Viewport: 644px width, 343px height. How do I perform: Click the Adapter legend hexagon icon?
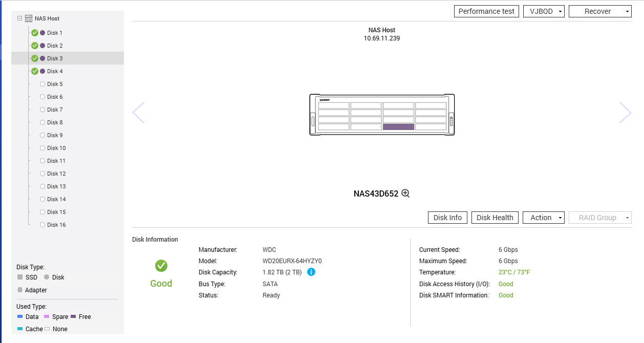point(20,290)
